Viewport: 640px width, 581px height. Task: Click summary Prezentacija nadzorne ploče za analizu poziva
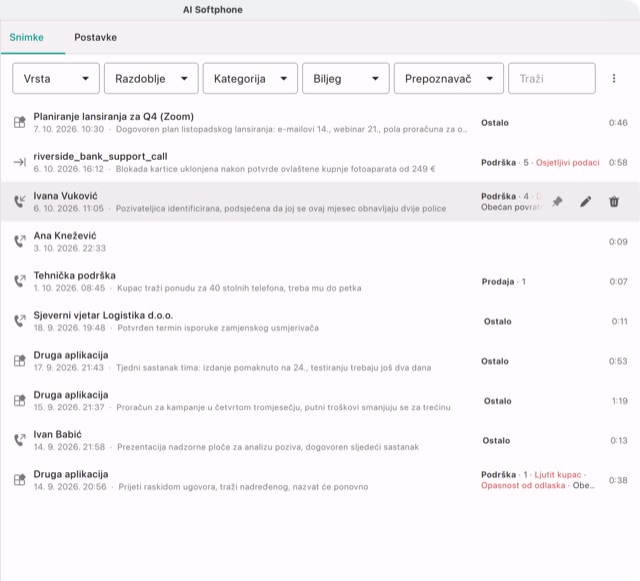(268, 447)
